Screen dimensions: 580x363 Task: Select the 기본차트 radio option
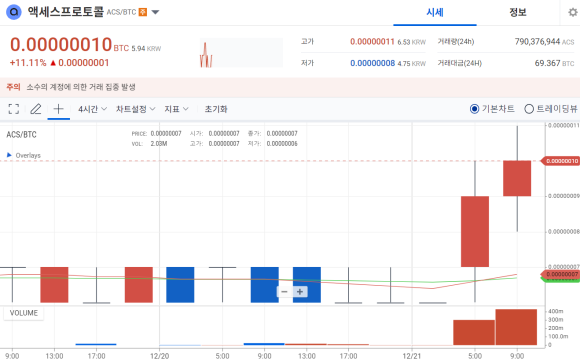pos(492,109)
